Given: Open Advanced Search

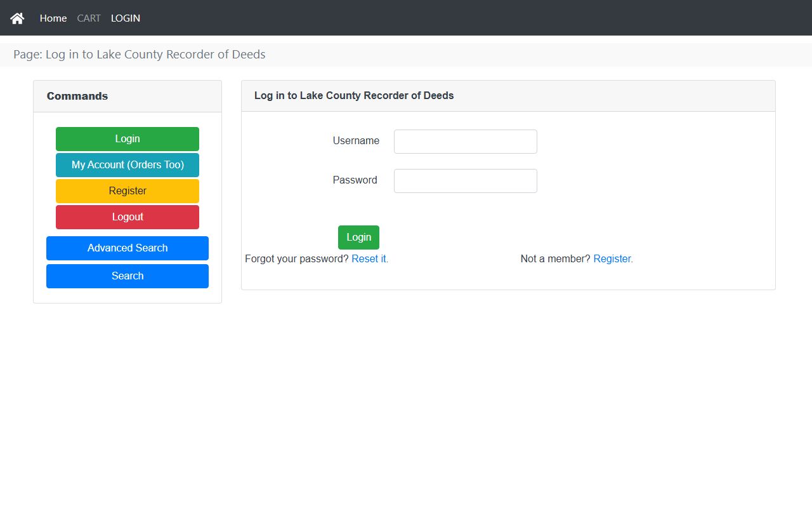Looking at the screenshot, I should (128, 248).
